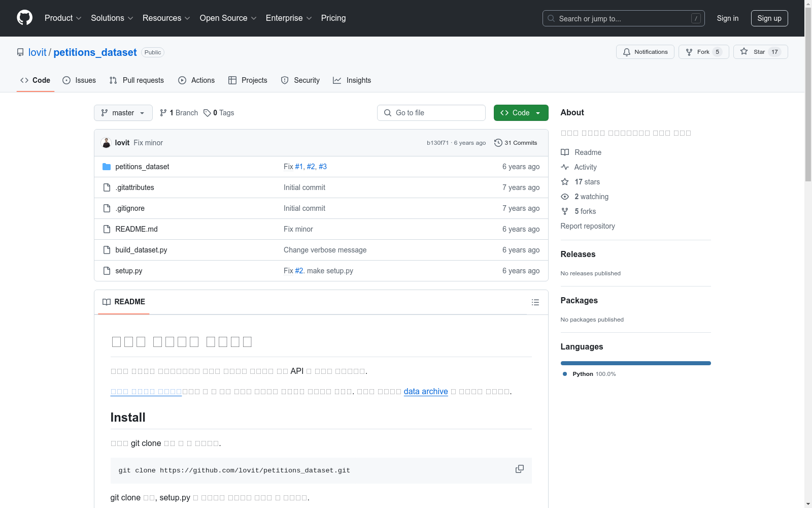The height and width of the screenshot is (508, 812).
Task: Open issue #3 link in folder commit
Action: click(x=323, y=167)
